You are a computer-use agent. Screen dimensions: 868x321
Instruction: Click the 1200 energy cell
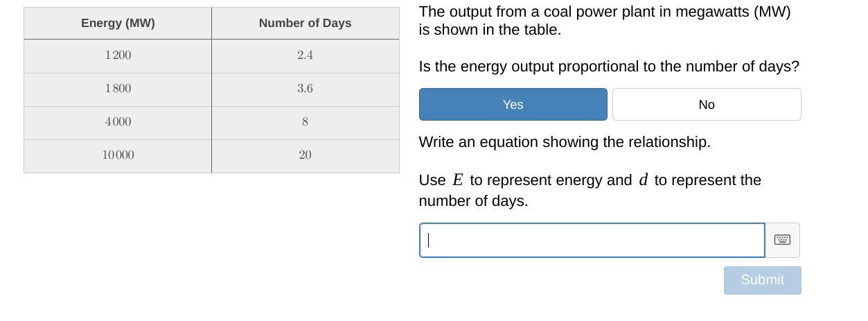tap(118, 55)
